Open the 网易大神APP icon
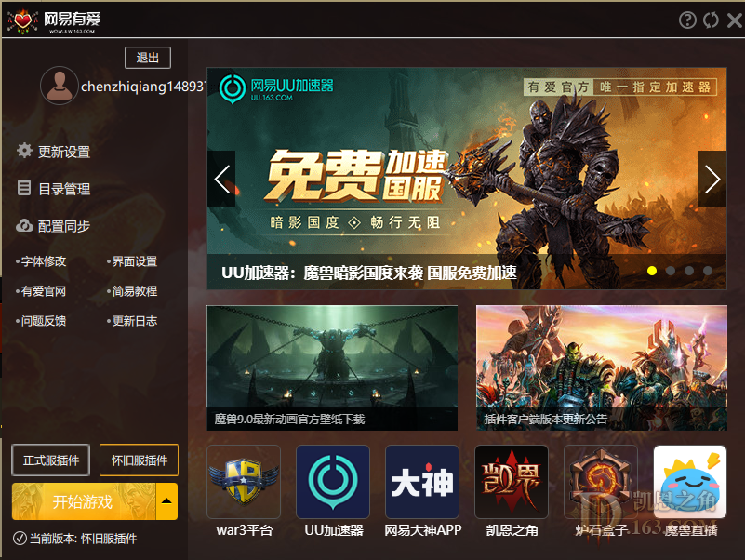Viewport: 745px width, 560px height. 422,482
